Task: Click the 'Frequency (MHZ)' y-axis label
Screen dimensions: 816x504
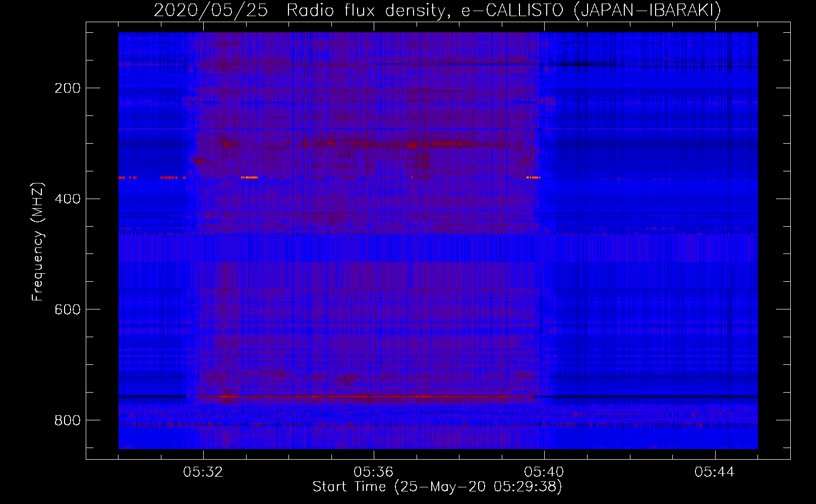Action: (x=38, y=241)
